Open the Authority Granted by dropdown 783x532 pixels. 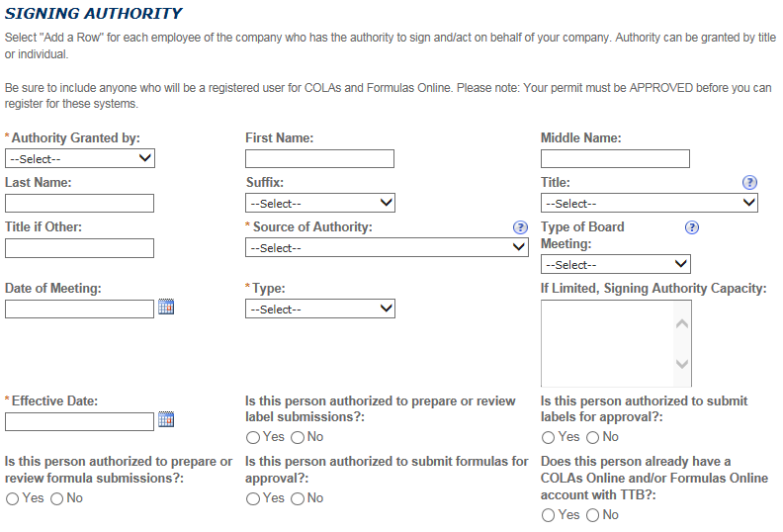click(80, 158)
